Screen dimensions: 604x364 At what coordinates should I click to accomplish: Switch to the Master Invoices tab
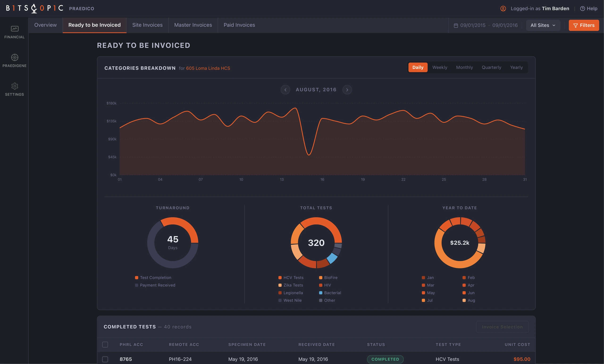(x=193, y=25)
